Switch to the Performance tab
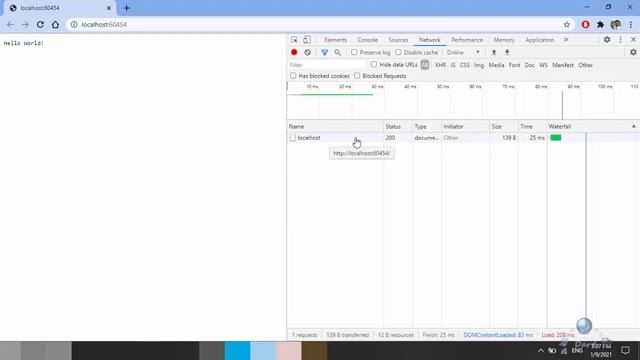Viewport: 640px width, 360px height. pos(467,40)
